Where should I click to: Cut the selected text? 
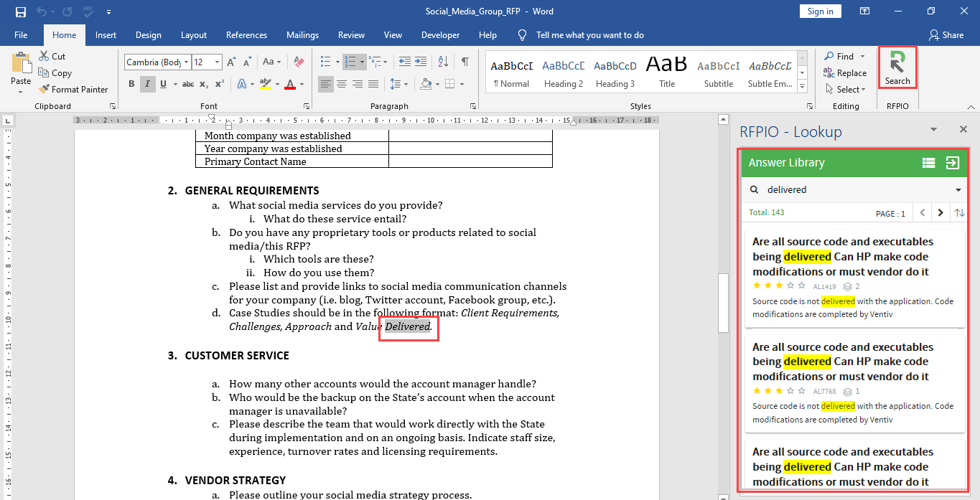coord(52,56)
